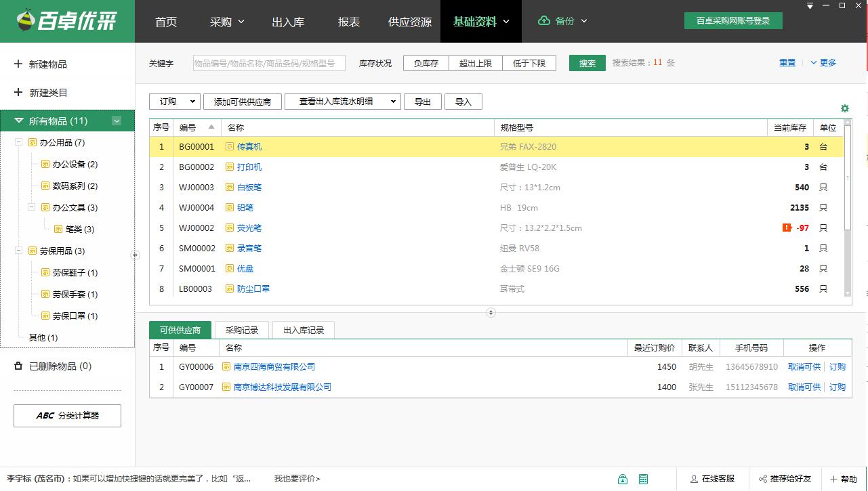Click the horizontal panel splitter handle
868x491 pixels.
click(491, 312)
